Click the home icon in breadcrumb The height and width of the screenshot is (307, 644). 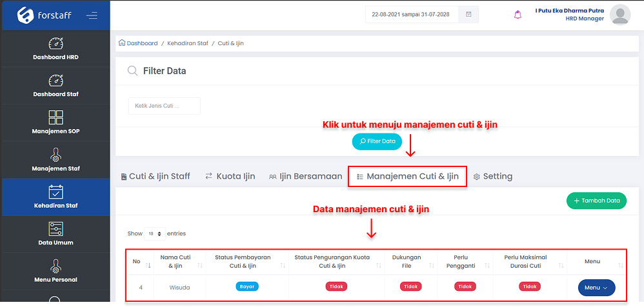click(122, 43)
